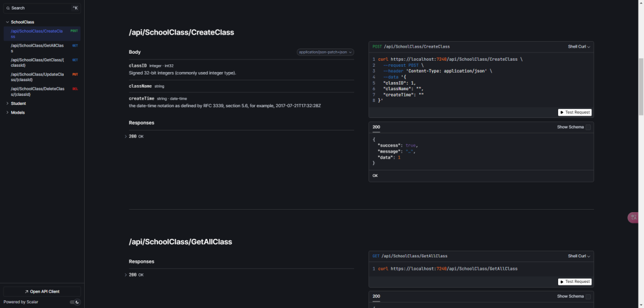
Task: Open the Powered by Scalar link
Action: [21, 302]
